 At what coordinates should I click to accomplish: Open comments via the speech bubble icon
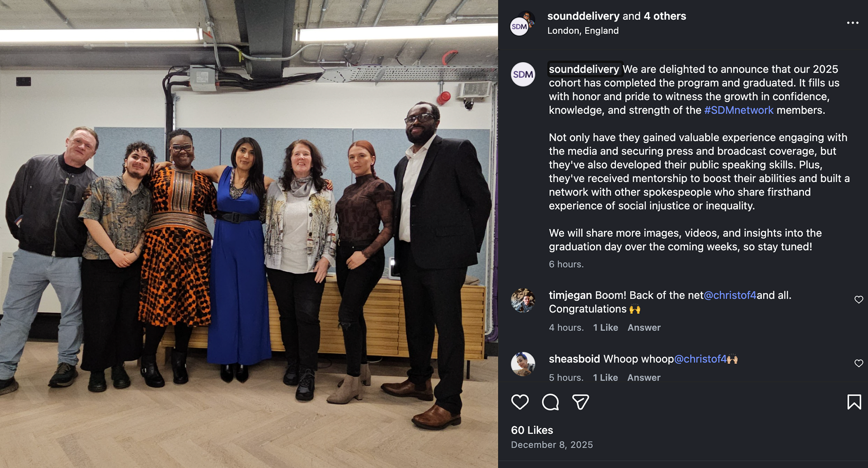tap(550, 402)
